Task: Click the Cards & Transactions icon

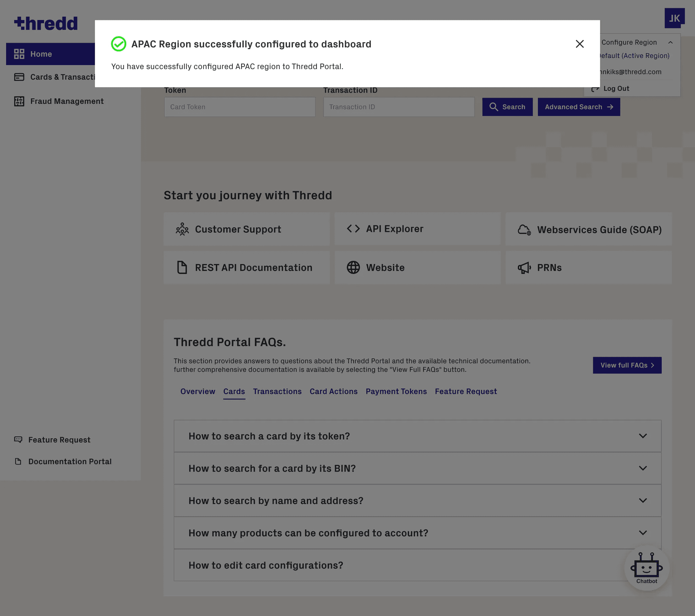Action: pyautogui.click(x=19, y=77)
